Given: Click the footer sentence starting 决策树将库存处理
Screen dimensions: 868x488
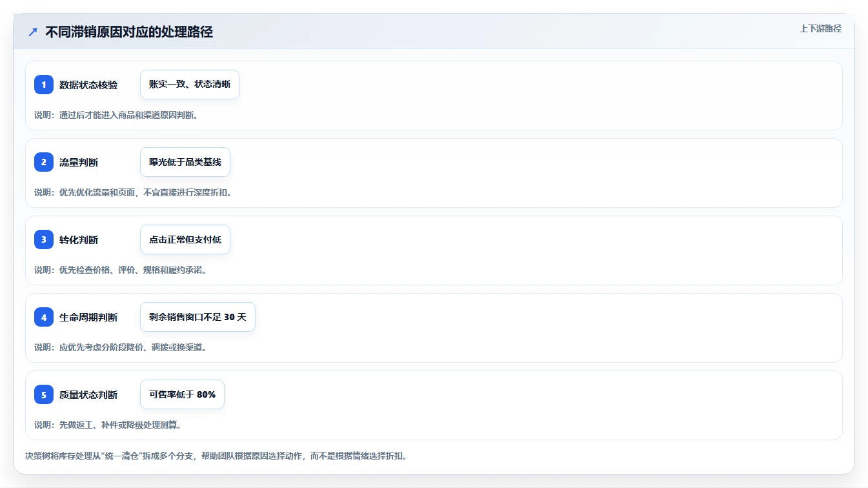Looking at the screenshot, I should point(216,456).
